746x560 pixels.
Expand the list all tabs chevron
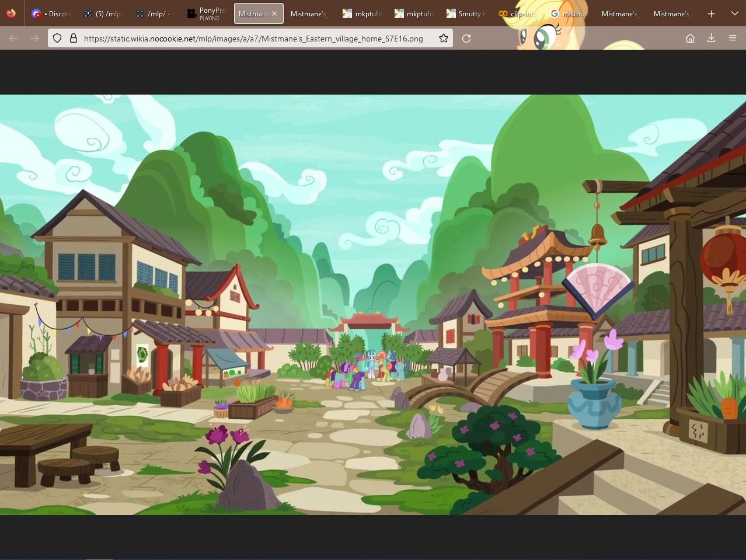click(x=735, y=13)
